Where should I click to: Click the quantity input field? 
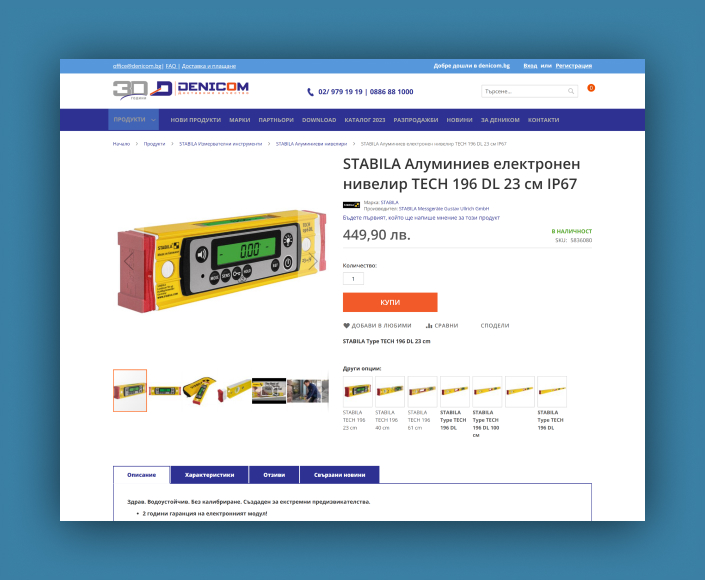pos(353,279)
